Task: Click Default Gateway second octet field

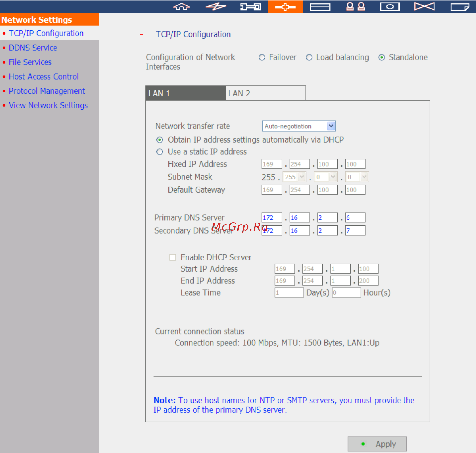Action: [300, 190]
